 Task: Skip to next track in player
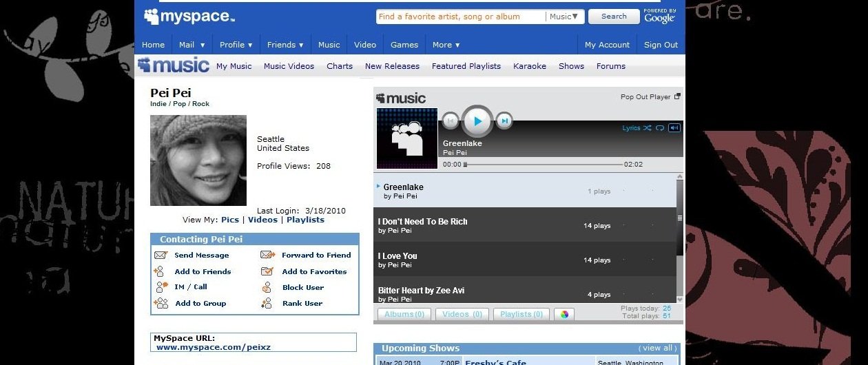click(504, 121)
